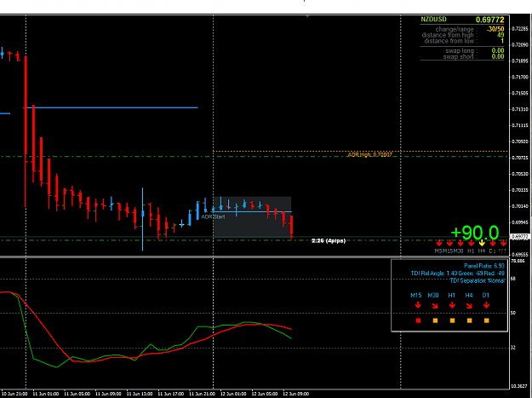This screenshot has width=532, height=398.
Task: Click the 'distance from high' label
Action: pos(449,35)
